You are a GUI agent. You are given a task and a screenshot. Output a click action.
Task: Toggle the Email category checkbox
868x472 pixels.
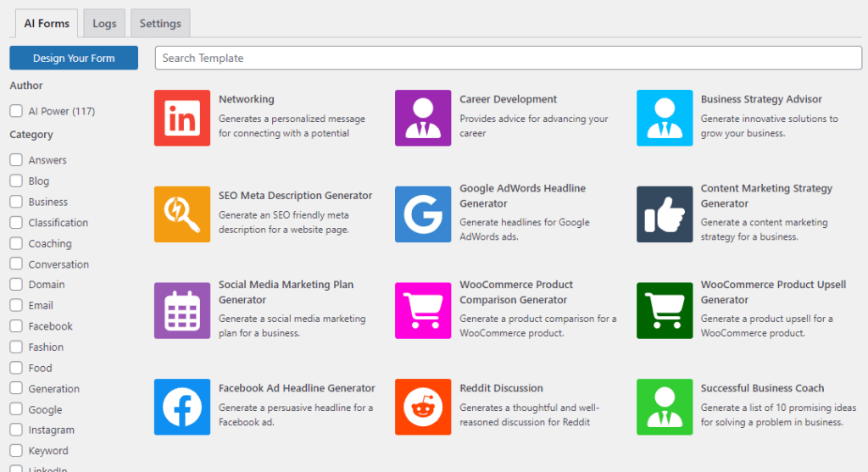[16, 305]
